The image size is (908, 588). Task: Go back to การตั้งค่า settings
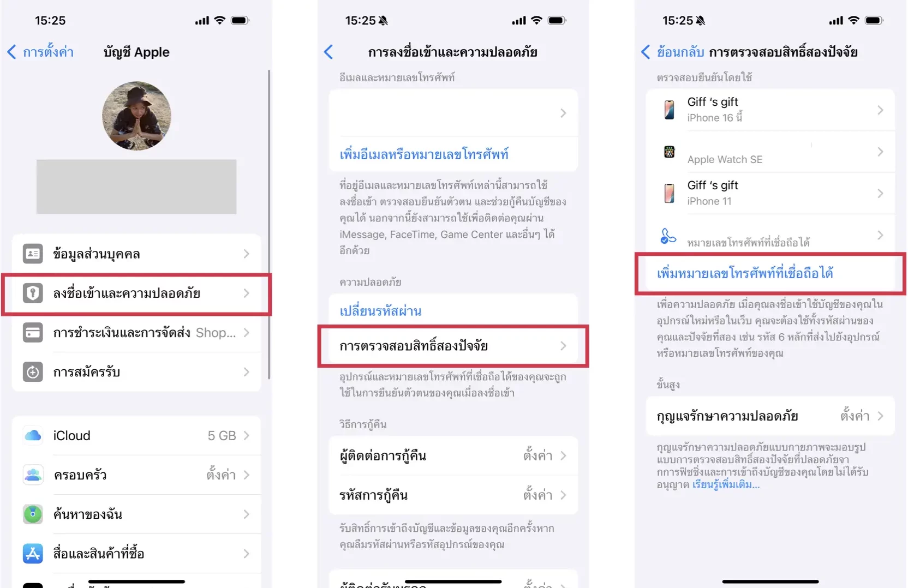tap(40, 52)
